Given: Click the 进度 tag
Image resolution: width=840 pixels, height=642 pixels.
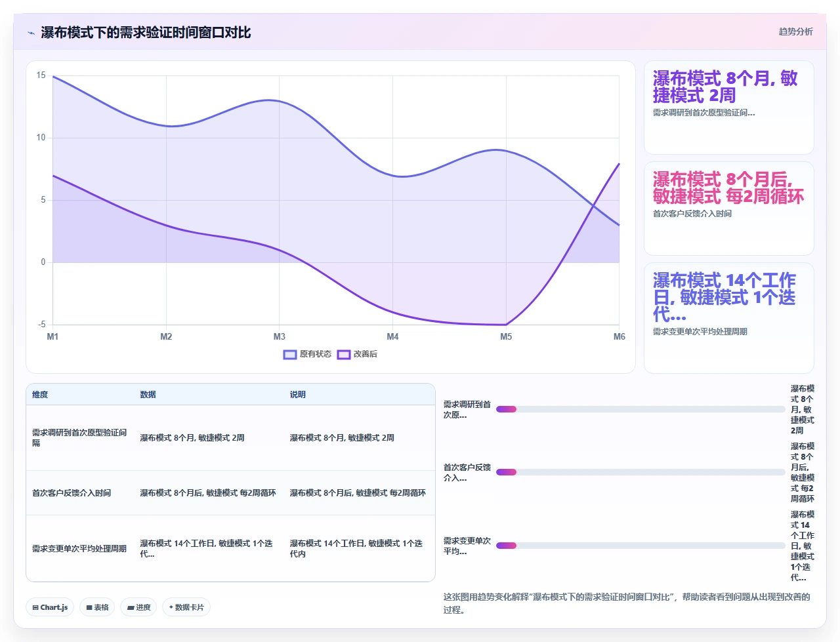Looking at the screenshot, I should (138, 607).
